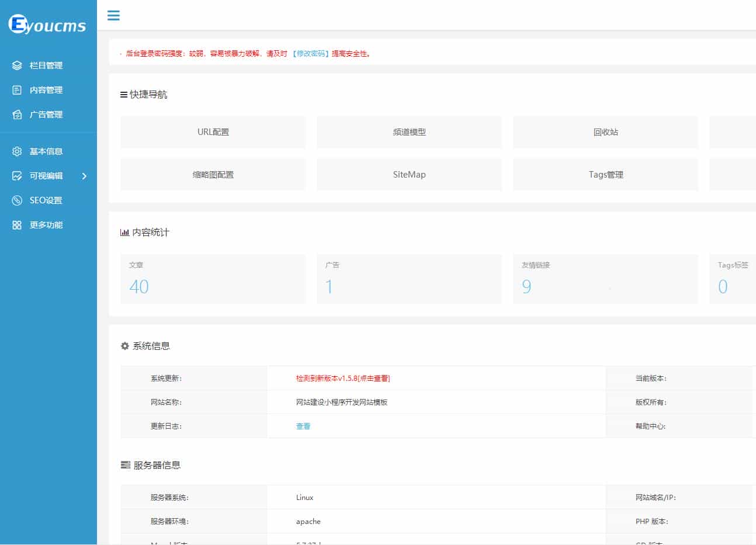Image resolution: width=756 pixels, height=545 pixels.
Task: Click the 更多功能 grid icon
Action: [17, 225]
